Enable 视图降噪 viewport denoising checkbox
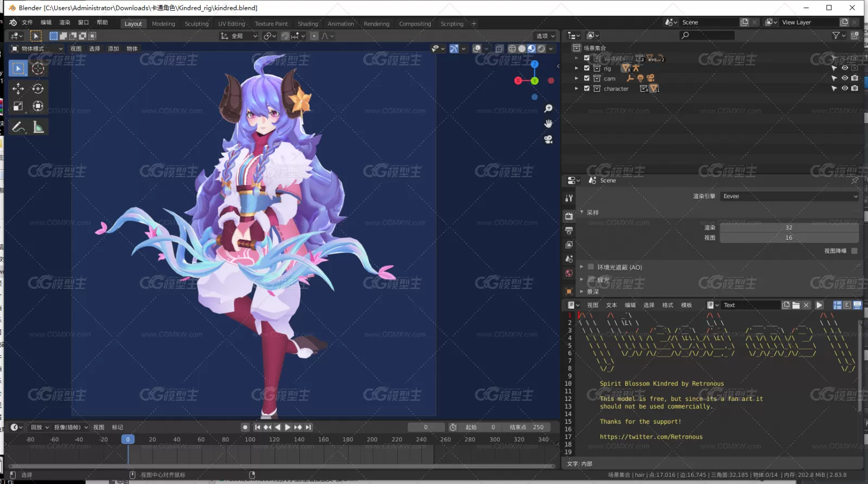Viewport: 868px width, 484px height. coord(854,251)
